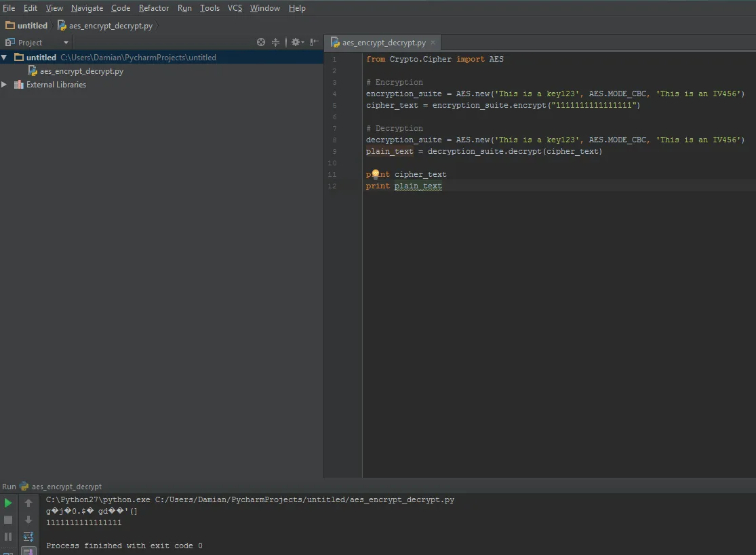Click the Pause Output button
756x555 pixels.
pyautogui.click(x=8, y=537)
